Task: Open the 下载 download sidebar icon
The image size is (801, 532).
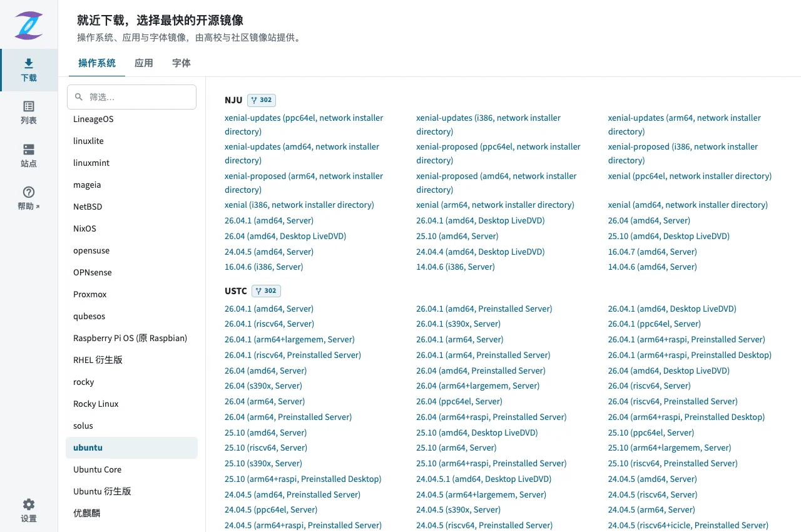Action: tap(29, 70)
